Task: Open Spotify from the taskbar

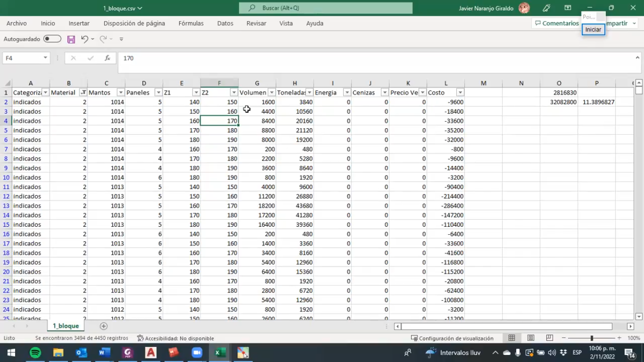Action: pyautogui.click(x=35, y=353)
